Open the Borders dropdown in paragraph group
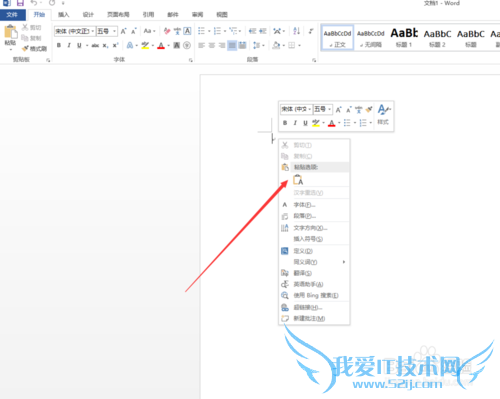This screenshot has height=399, width=500. coord(299,45)
